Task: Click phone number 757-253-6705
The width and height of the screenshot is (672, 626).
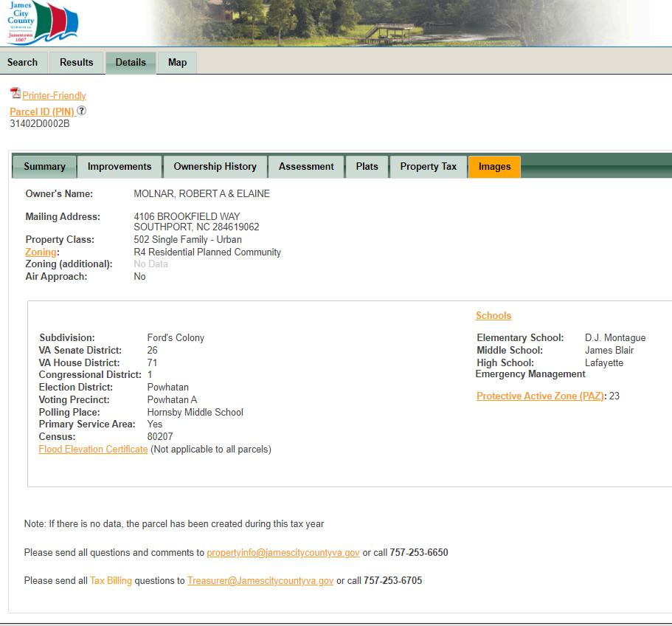Action: point(392,580)
